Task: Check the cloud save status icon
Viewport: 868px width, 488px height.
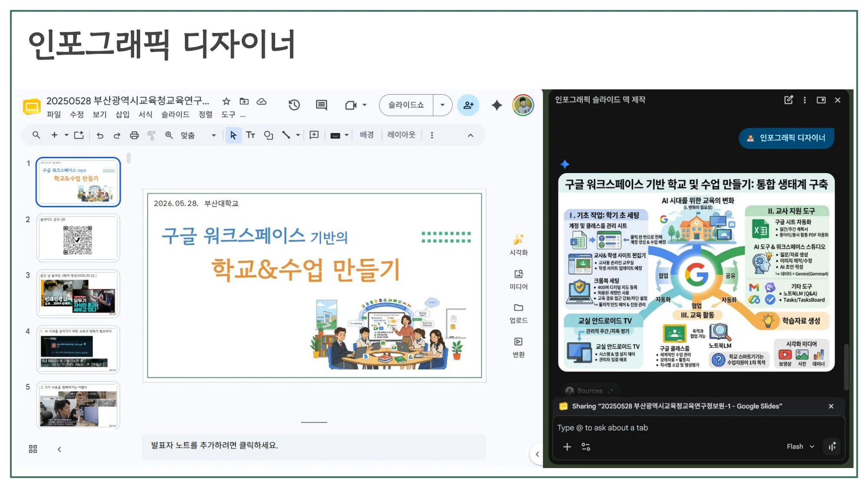Action: click(x=262, y=102)
